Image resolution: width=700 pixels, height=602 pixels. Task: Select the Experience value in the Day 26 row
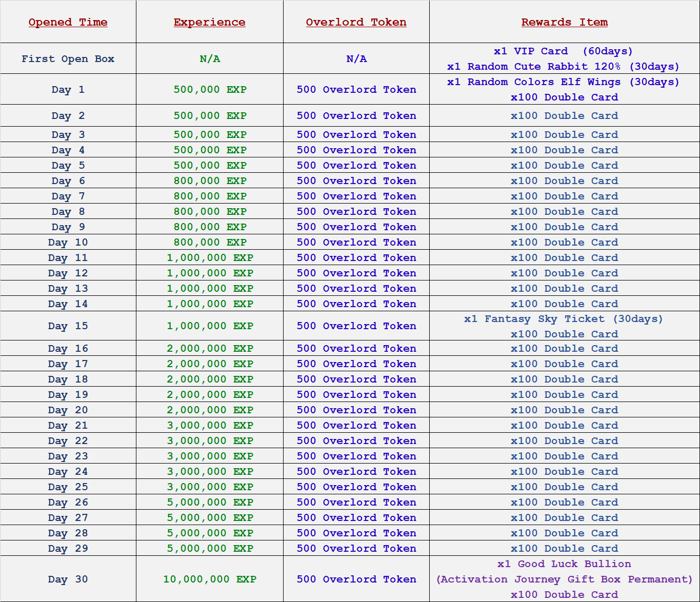pos(210,503)
